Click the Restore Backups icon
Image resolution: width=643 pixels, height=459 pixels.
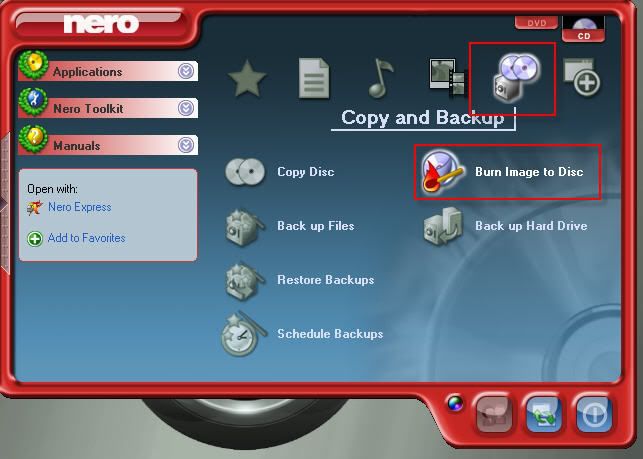tap(245, 281)
